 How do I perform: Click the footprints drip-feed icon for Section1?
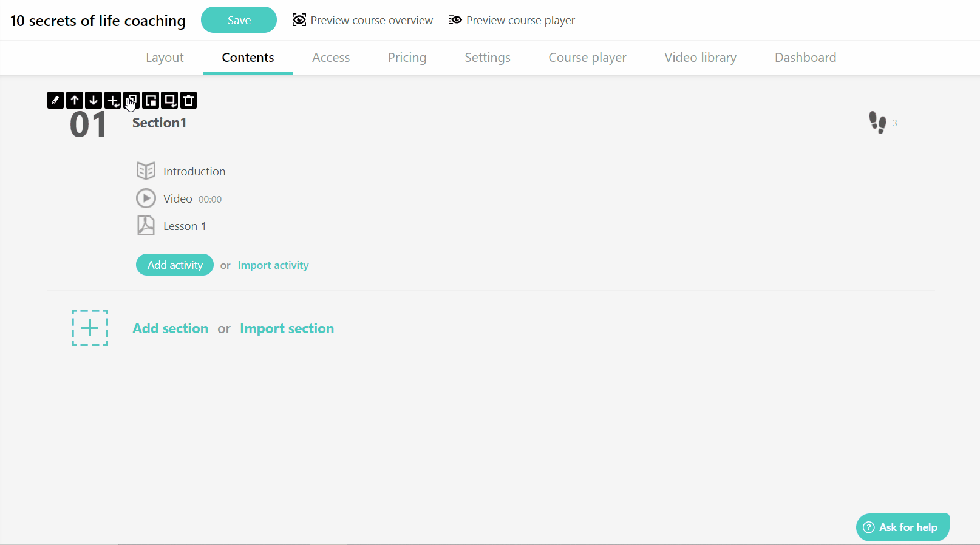(877, 123)
